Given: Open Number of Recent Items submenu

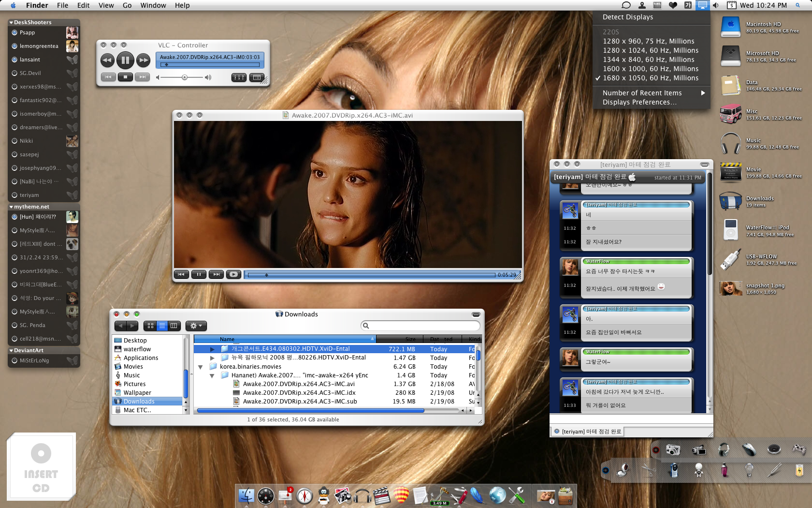Looking at the screenshot, I should [651, 93].
